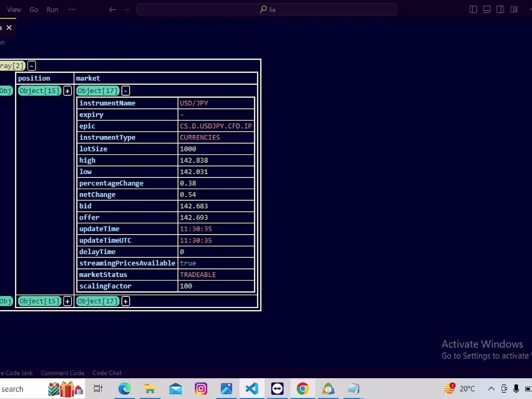Toggle the primary sidebar layout icon
This screenshot has width=532, height=399.
pyautogui.click(x=473, y=9)
